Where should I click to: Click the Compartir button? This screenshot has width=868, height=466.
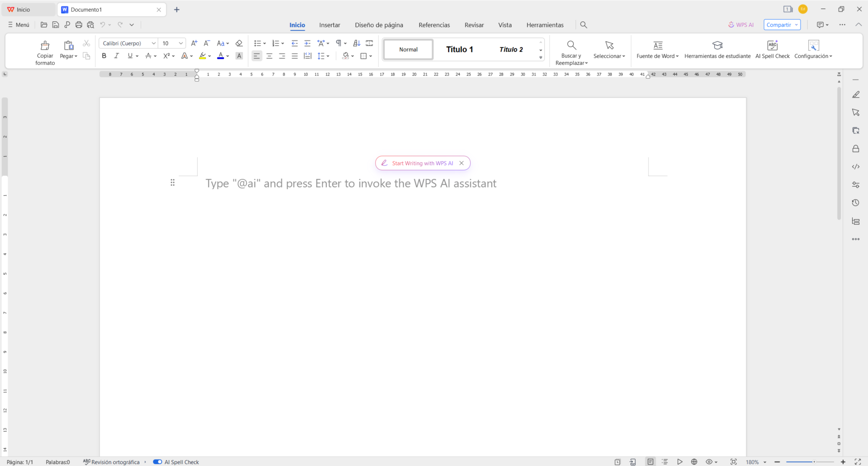pyautogui.click(x=778, y=25)
